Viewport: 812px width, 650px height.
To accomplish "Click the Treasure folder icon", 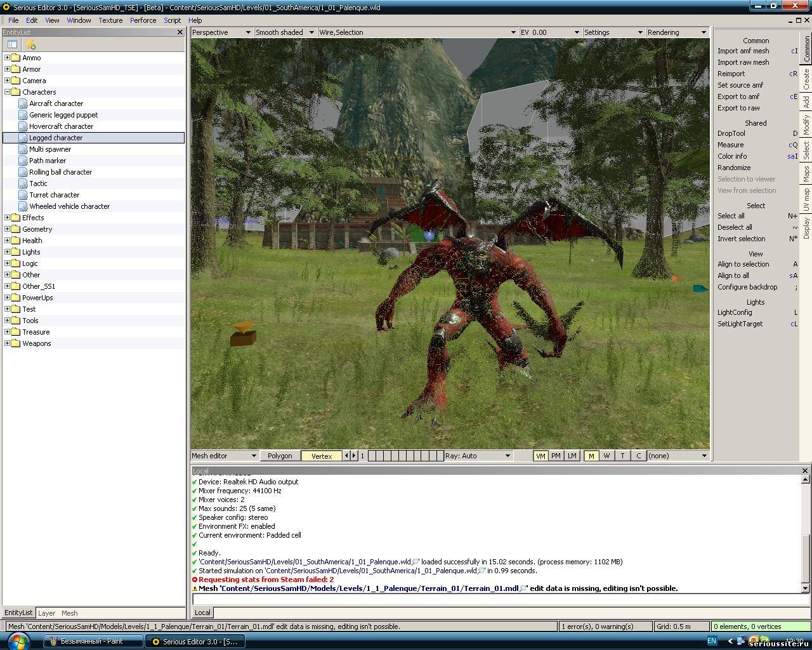I will coord(16,332).
